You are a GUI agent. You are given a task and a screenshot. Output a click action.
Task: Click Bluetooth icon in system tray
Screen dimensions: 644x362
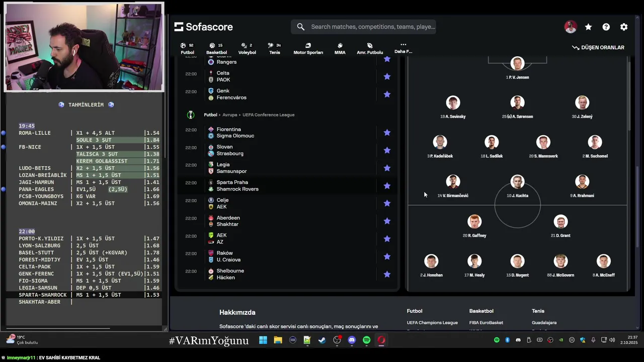click(507, 340)
